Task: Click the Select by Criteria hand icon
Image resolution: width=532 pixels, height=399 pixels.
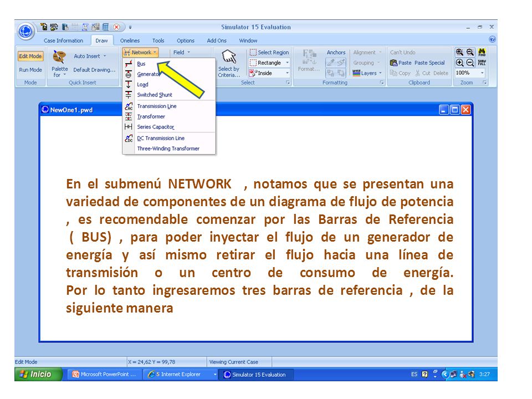Action: (229, 57)
